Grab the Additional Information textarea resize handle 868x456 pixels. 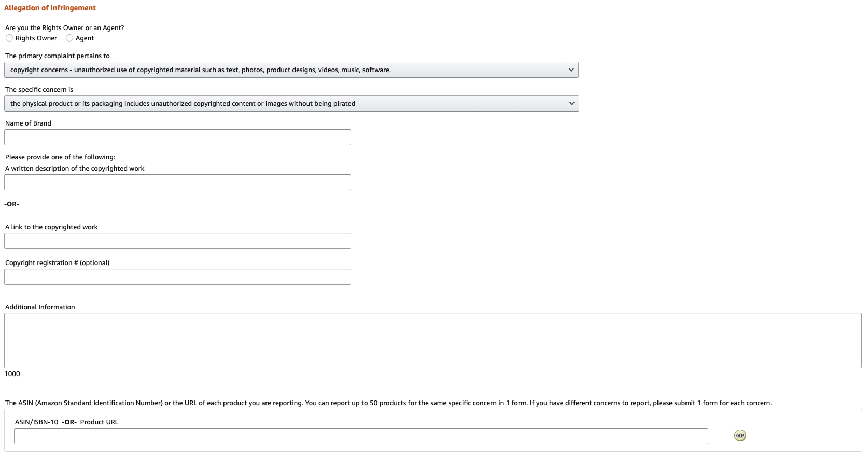pos(859,365)
